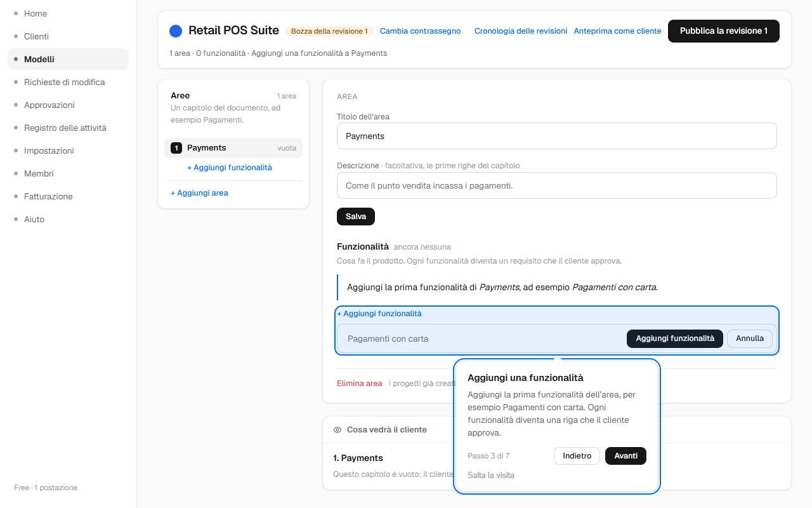812x508 pixels.
Task: Click Salta la visita link
Action: point(491,475)
